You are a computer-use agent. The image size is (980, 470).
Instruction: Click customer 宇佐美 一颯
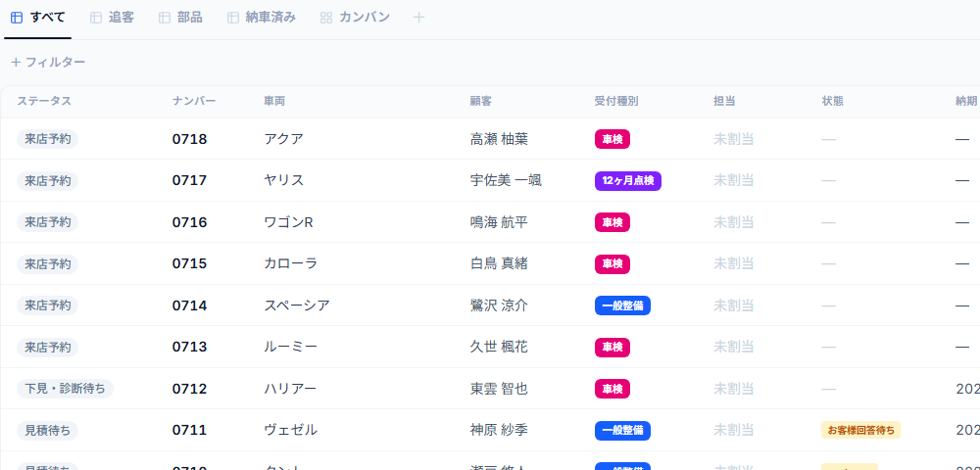click(x=506, y=181)
